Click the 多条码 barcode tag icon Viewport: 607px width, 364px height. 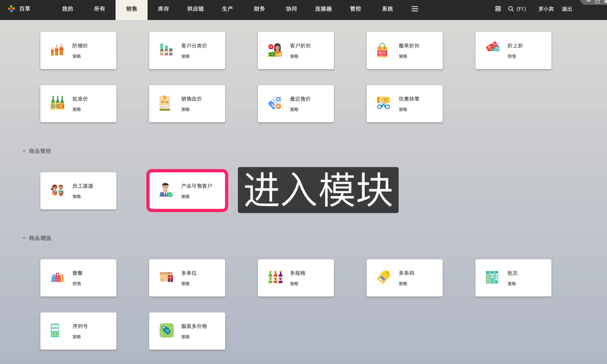point(383,277)
